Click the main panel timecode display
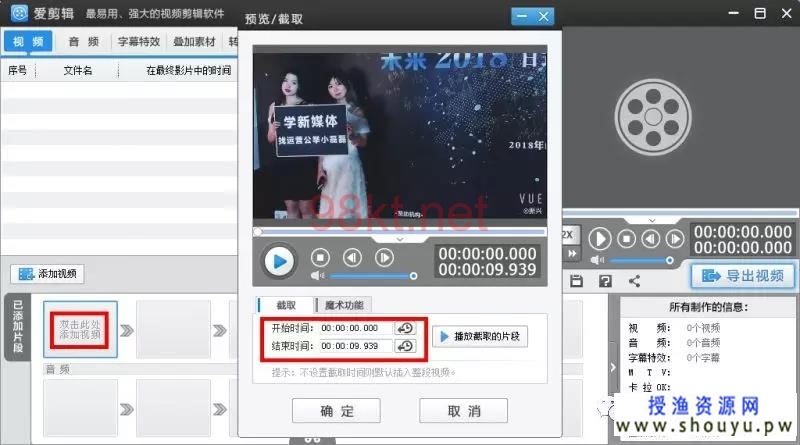Screen dimensions: 800x445 pyautogui.click(x=743, y=240)
